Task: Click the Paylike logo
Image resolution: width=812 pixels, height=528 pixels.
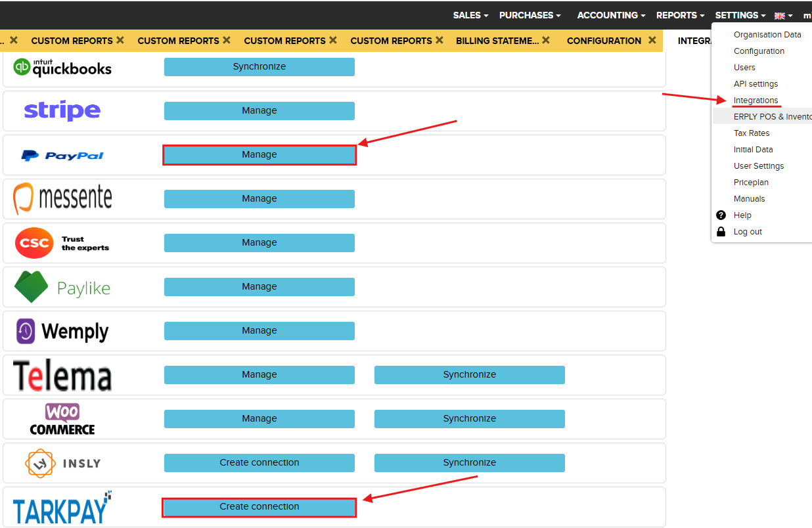Action: point(62,288)
